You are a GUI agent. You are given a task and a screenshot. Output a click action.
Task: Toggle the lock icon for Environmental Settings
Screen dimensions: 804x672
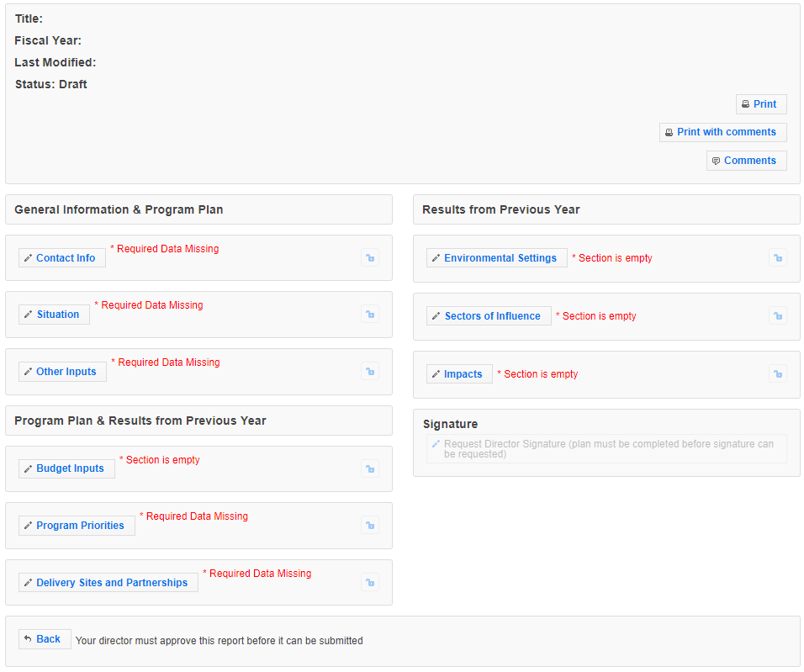coord(778,258)
